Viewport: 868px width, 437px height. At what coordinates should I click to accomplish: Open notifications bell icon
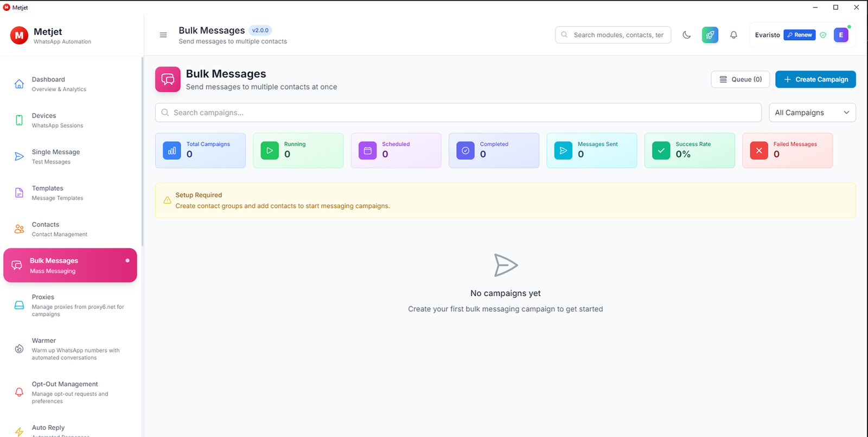click(733, 35)
